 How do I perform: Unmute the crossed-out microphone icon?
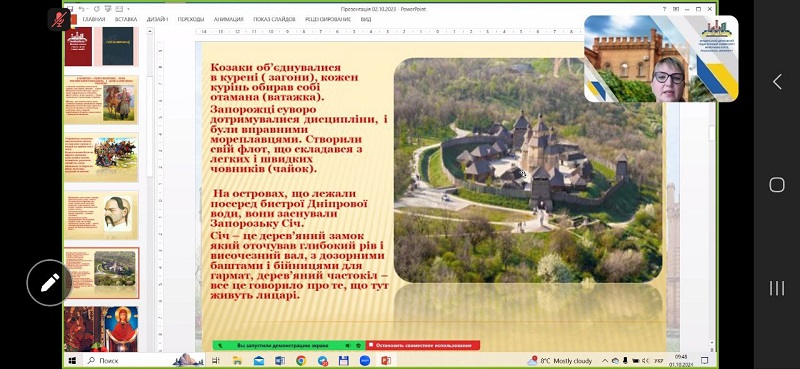(x=59, y=19)
